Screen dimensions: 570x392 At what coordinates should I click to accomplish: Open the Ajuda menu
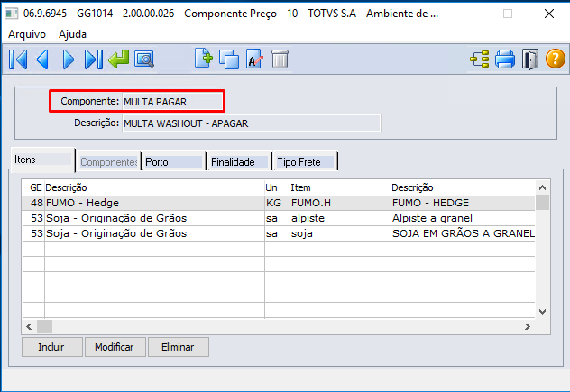[72, 34]
